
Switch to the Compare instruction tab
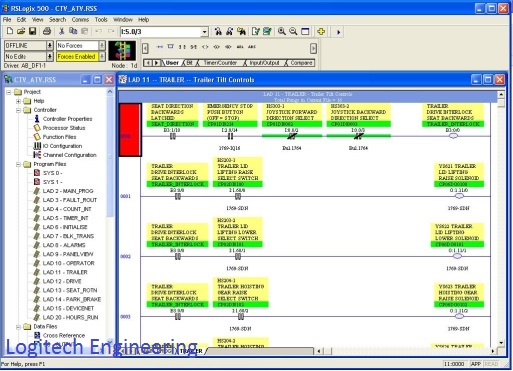[301, 63]
